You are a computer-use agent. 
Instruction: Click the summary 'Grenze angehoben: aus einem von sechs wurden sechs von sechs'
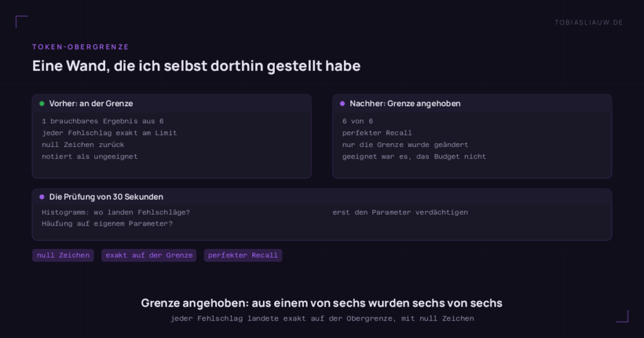[x=321, y=303]
